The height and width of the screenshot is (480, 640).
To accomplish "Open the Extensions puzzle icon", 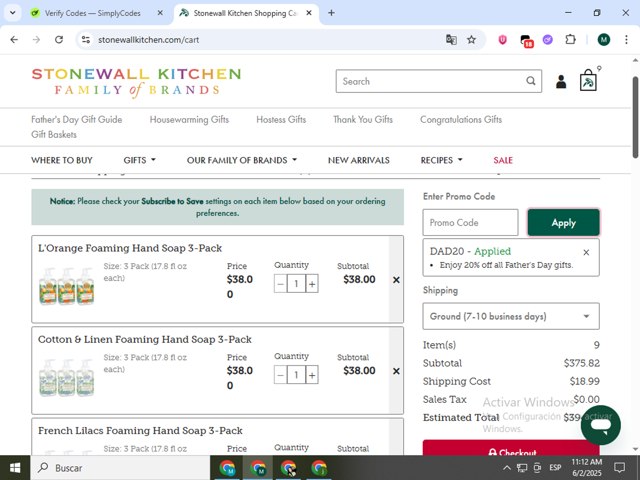I will click(x=570, y=40).
